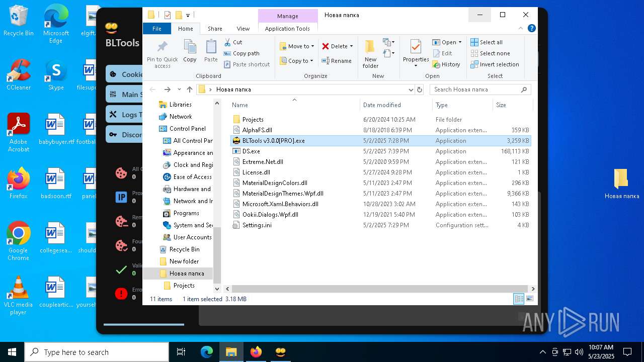This screenshot has width=644, height=362.
Task: Click the Paste ribbon icon
Action: click(211, 51)
